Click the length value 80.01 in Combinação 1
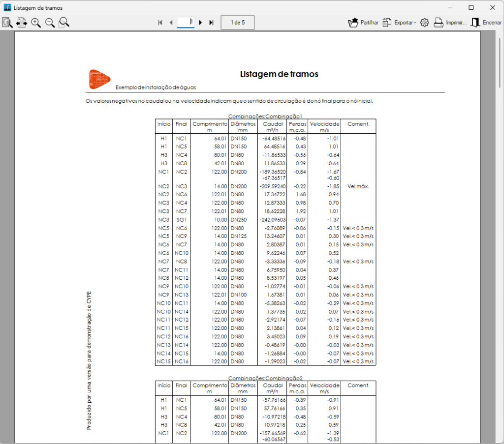Viewport: 504px width, 444px height. (220, 155)
